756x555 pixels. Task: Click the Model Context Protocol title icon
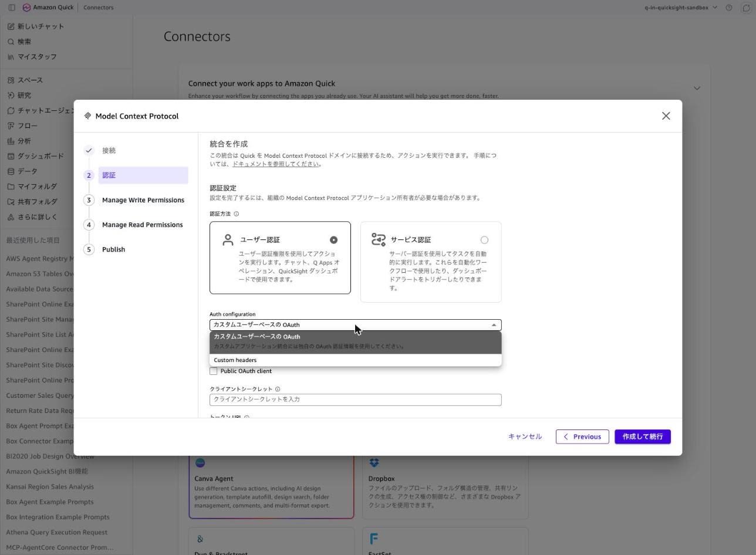[x=87, y=116]
